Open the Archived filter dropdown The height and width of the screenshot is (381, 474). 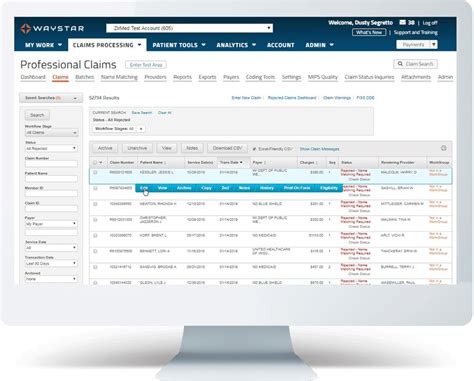pos(51,279)
